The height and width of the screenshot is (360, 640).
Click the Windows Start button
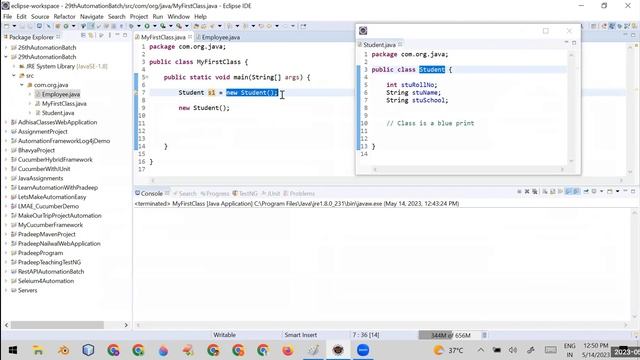[x=13, y=350]
